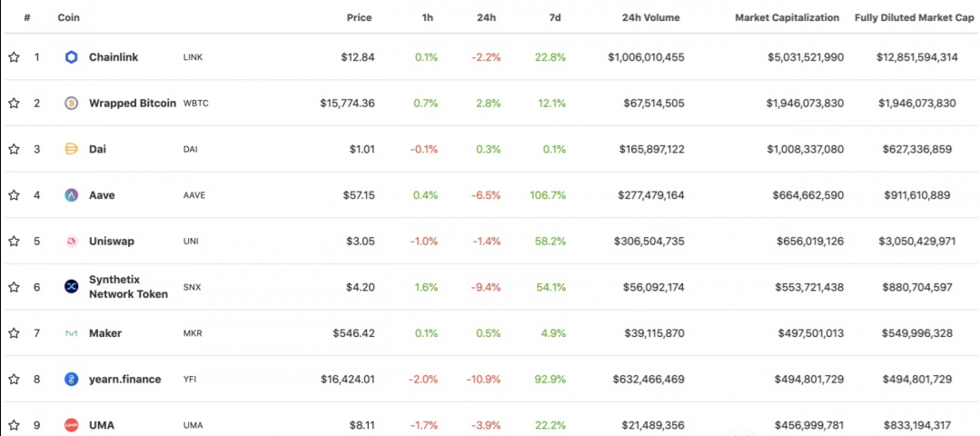980x436 pixels.
Task: Sort by 24h Volume column header
Action: [x=650, y=17]
